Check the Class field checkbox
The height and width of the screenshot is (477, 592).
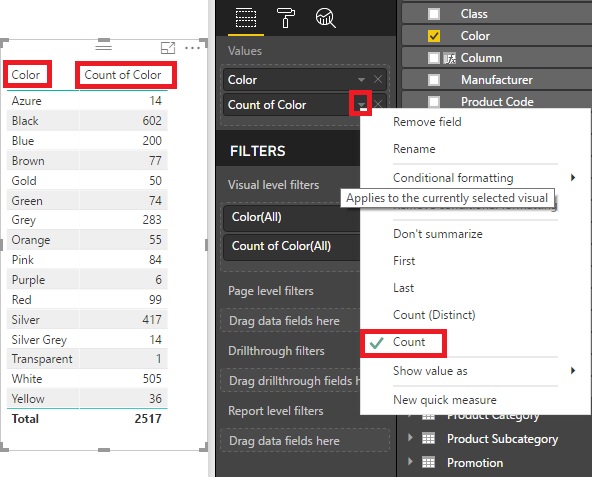434,14
